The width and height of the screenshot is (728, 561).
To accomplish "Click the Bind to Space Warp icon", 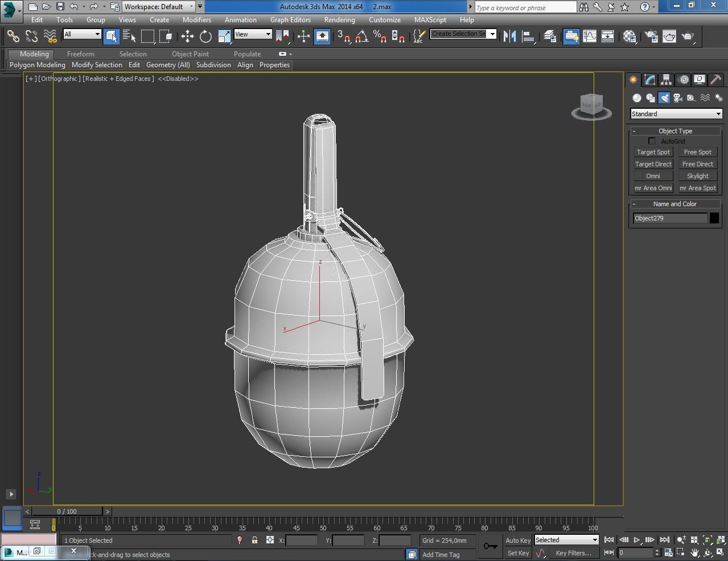I will point(50,36).
